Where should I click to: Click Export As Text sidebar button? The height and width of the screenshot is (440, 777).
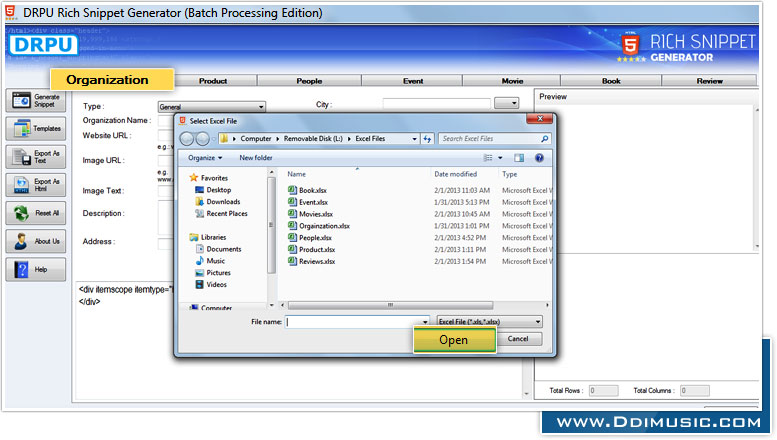(36, 157)
